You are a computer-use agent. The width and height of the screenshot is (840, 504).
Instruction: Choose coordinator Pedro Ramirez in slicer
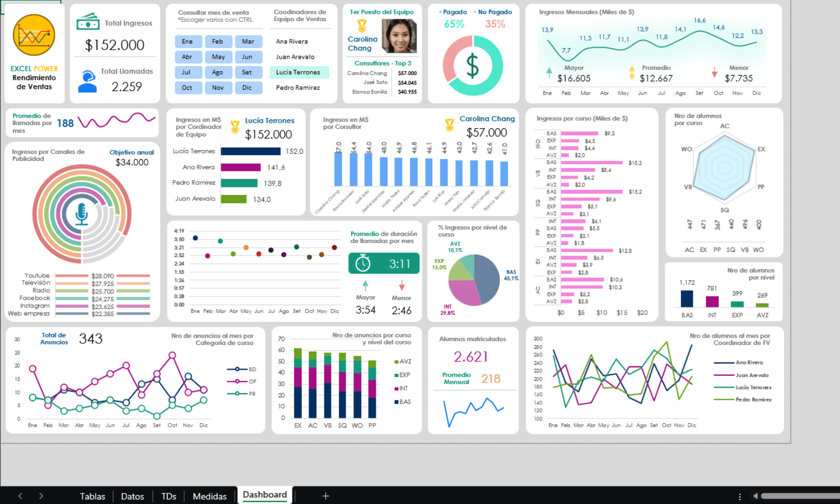coord(299,87)
